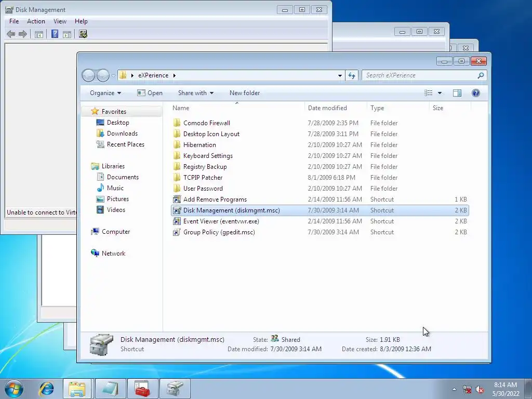Screen dimensions: 532x399
Task: Select Downloads in navigation pane
Action: 122,134
